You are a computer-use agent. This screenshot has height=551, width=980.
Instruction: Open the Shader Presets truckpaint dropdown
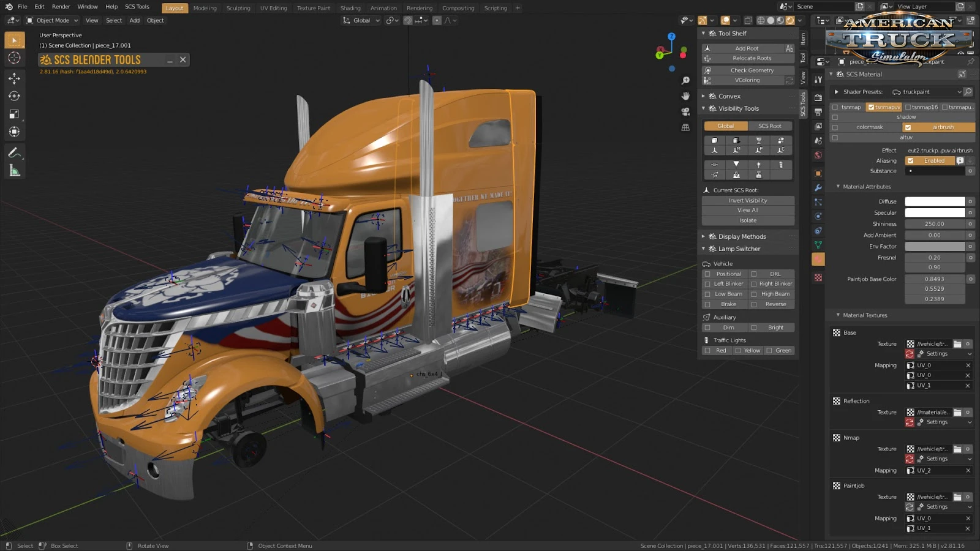pyautogui.click(x=927, y=91)
